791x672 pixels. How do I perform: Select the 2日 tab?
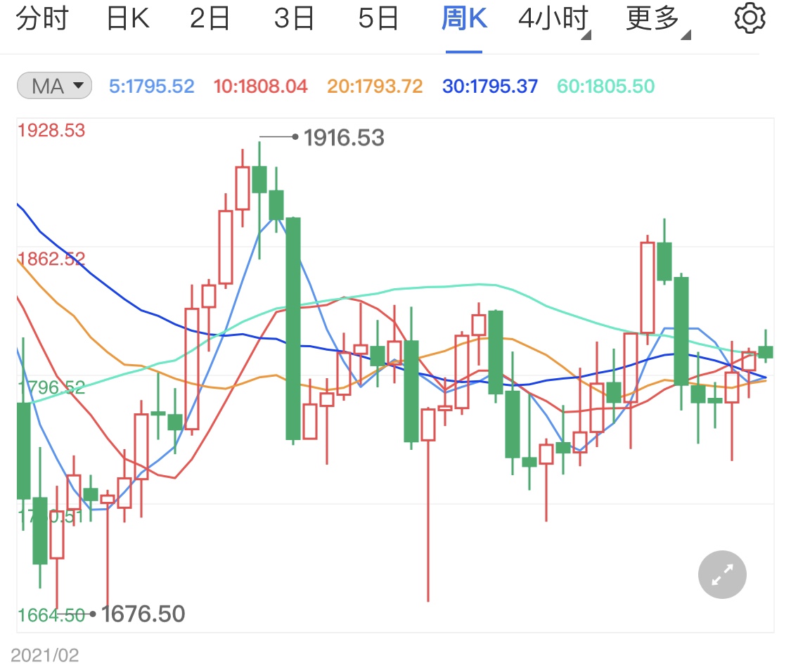click(x=210, y=19)
